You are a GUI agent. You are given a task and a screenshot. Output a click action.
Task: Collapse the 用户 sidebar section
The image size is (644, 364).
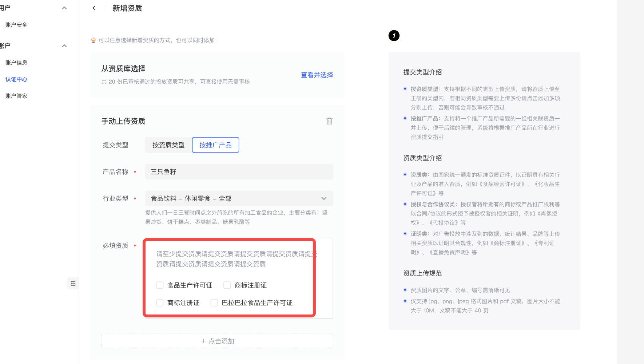click(x=64, y=8)
